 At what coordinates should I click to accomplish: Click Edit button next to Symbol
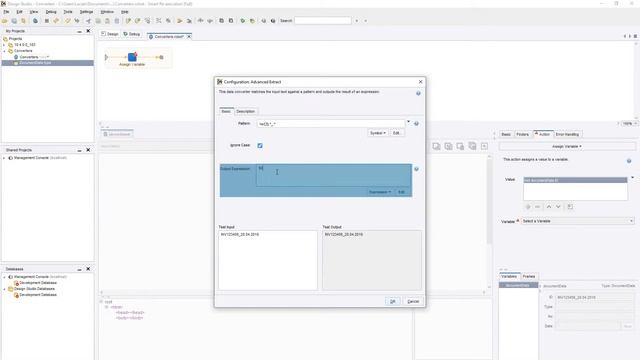point(396,133)
